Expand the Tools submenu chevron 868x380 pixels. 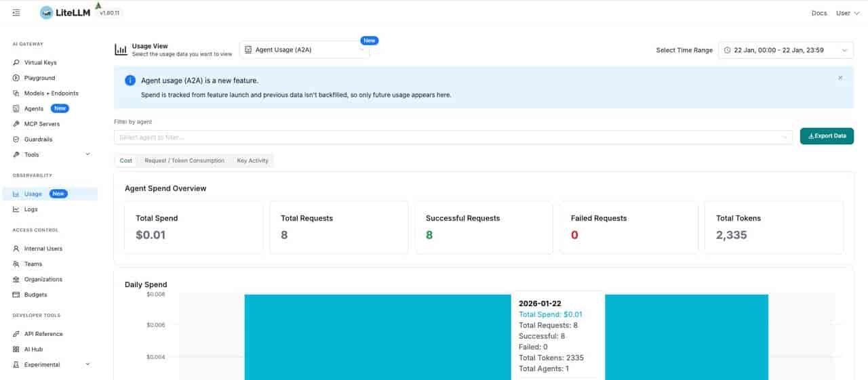[87, 154]
